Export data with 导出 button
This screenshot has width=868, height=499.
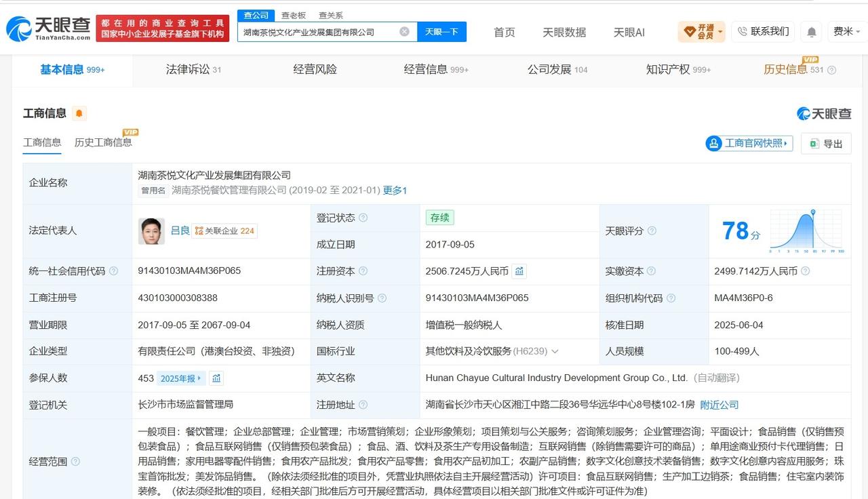coord(826,144)
